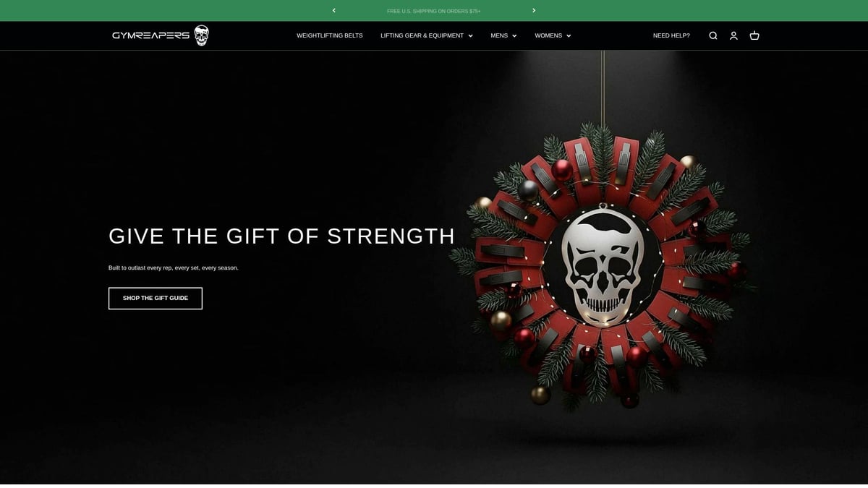
Task: Expand the chevron next to Mens
Action: [x=514, y=35]
